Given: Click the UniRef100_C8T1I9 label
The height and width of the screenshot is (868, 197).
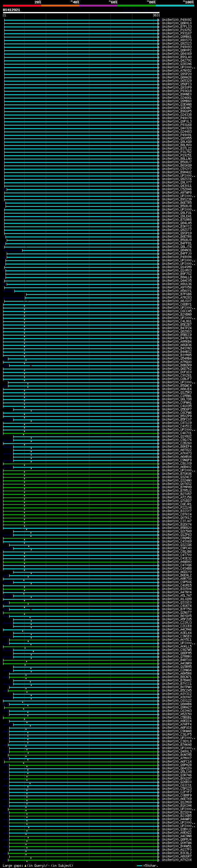Looking at the screenshot, I should (x=176, y=423).
